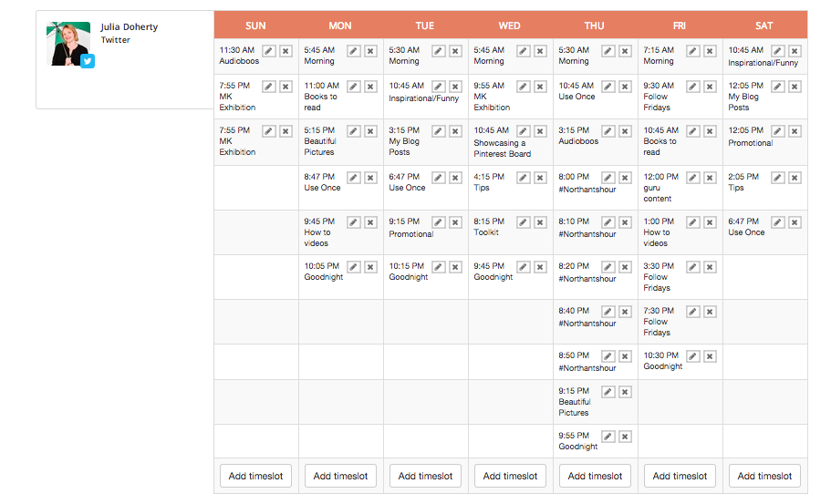Delete Tuesday 6:47 PM Use Once slot

[455, 178]
